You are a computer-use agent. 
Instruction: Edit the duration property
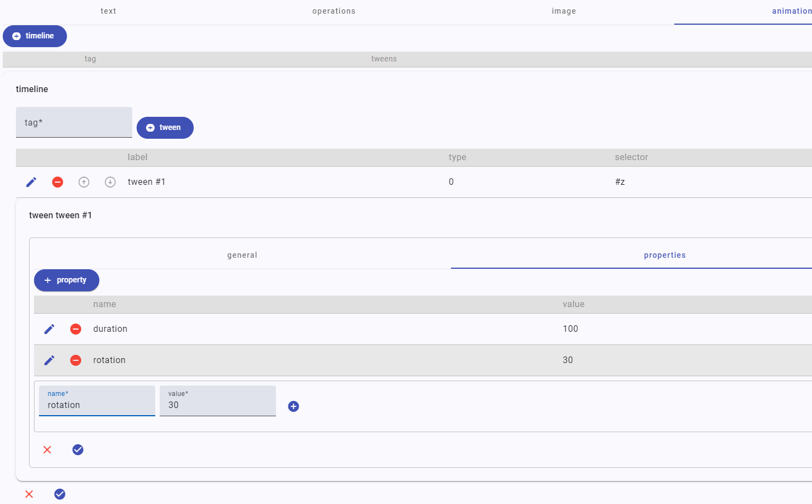[49, 329]
